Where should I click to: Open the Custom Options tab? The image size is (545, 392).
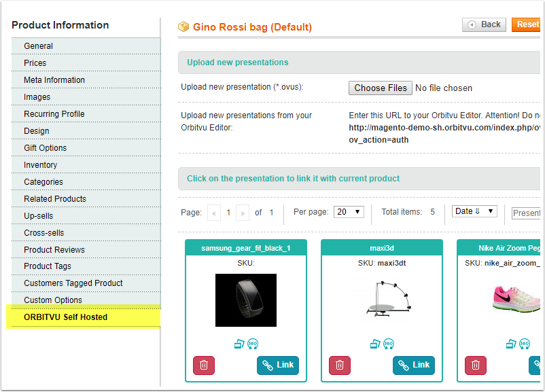pos(86,300)
